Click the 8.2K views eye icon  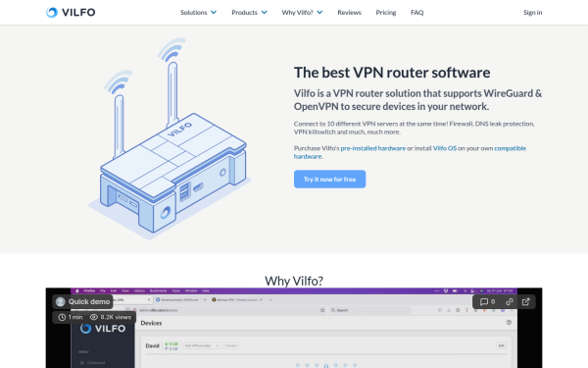[x=94, y=317]
